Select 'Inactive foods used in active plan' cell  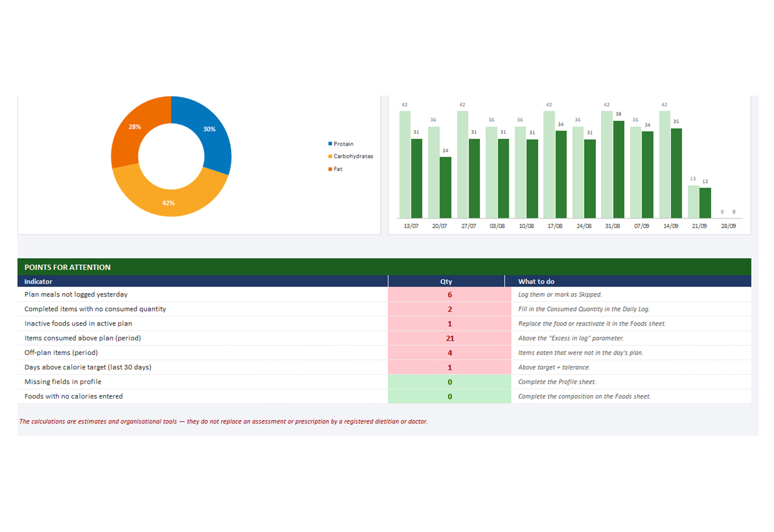point(202,323)
